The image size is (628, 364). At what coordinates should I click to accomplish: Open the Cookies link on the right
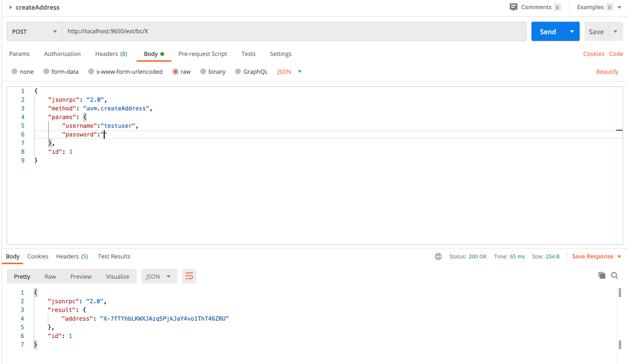pyautogui.click(x=593, y=54)
